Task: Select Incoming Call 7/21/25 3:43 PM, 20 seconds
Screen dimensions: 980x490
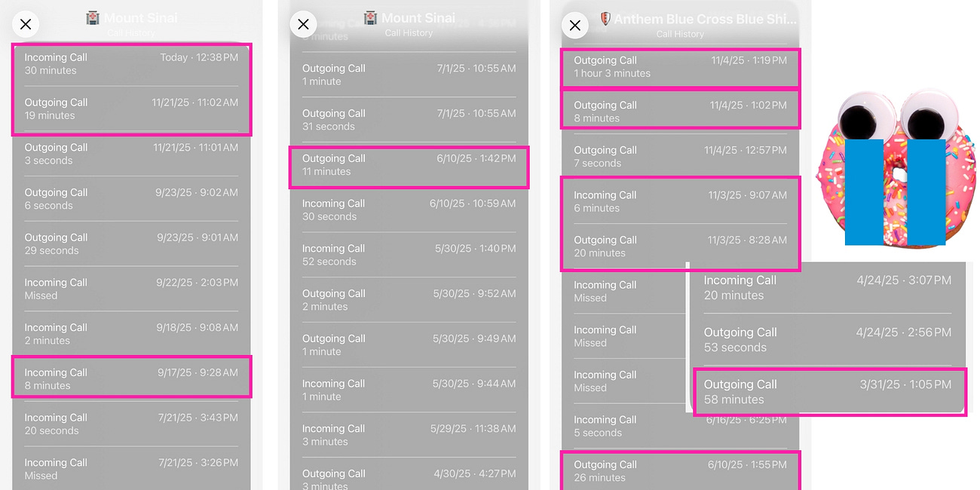Action: coord(131,424)
